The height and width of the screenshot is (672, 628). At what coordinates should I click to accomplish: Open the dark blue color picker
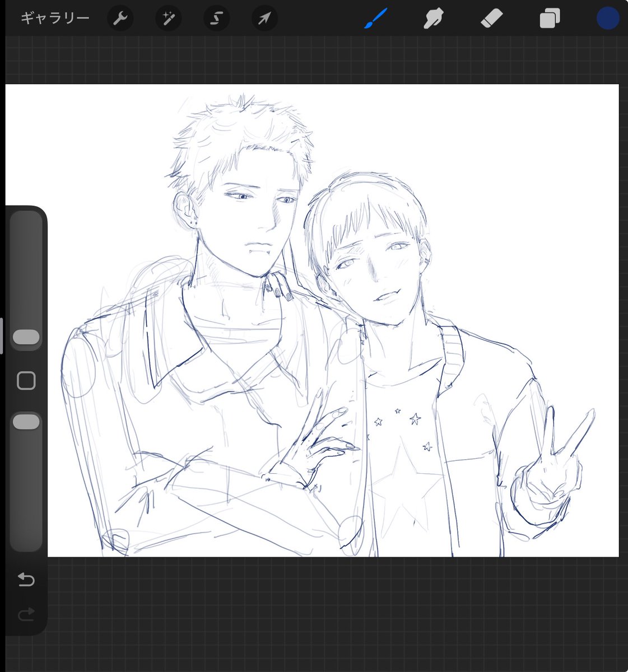608,18
